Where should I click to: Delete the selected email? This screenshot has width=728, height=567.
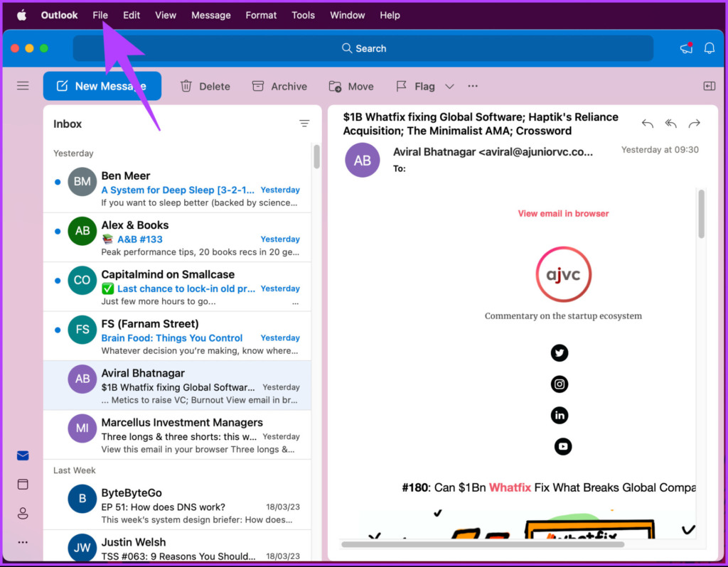click(205, 86)
